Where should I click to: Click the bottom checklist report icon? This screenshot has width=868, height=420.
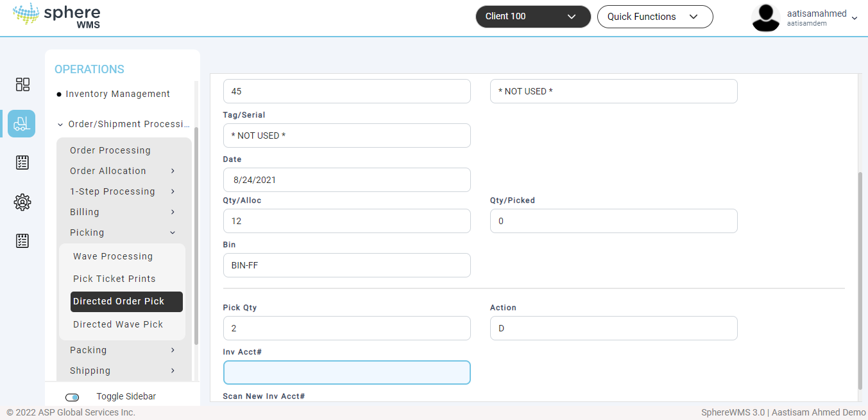pos(22,241)
